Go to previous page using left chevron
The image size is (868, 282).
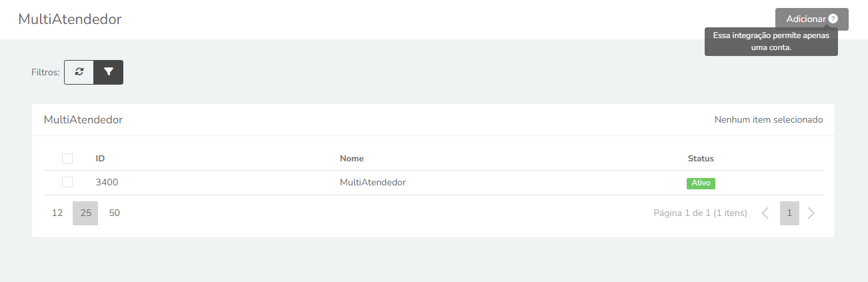click(x=765, y=213)
